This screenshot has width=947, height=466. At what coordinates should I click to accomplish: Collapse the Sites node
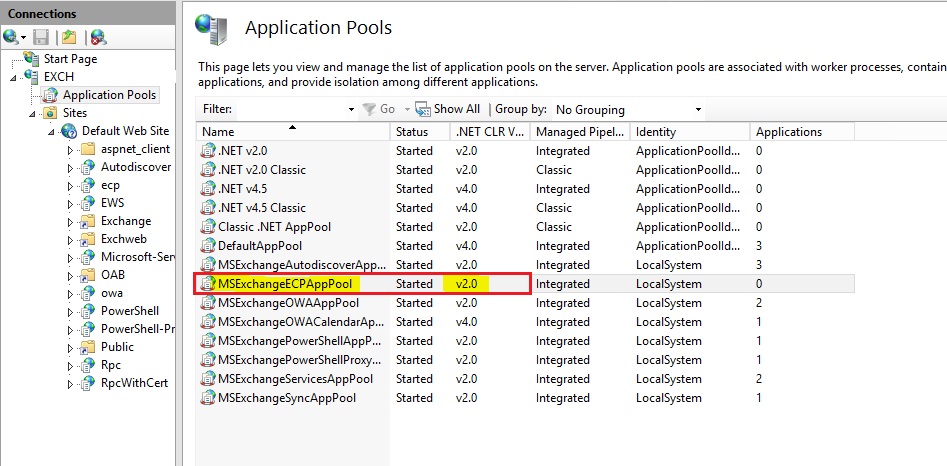tap(32, 113)
